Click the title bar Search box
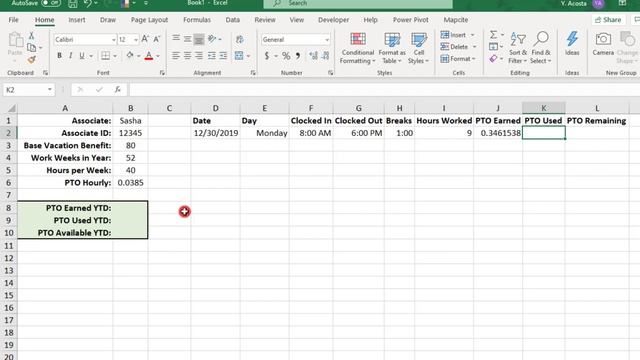 [358, 3]
